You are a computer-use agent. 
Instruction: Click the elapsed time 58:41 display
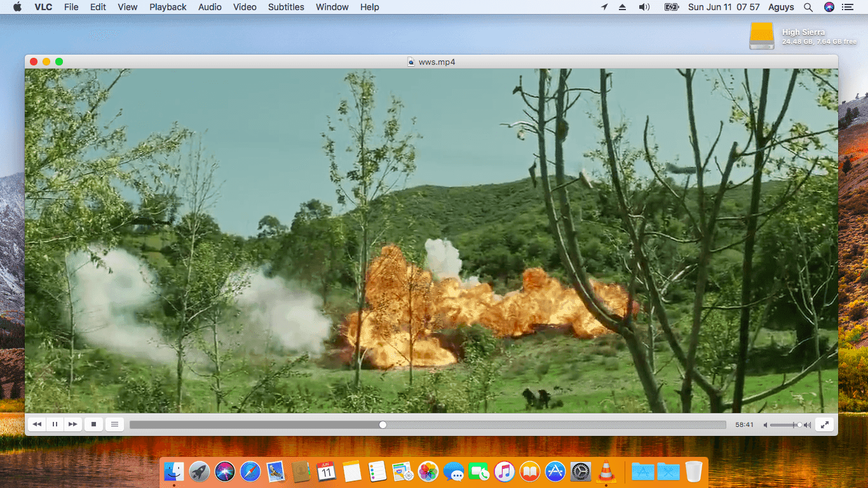pyautogui.click(x=745, y=424)
